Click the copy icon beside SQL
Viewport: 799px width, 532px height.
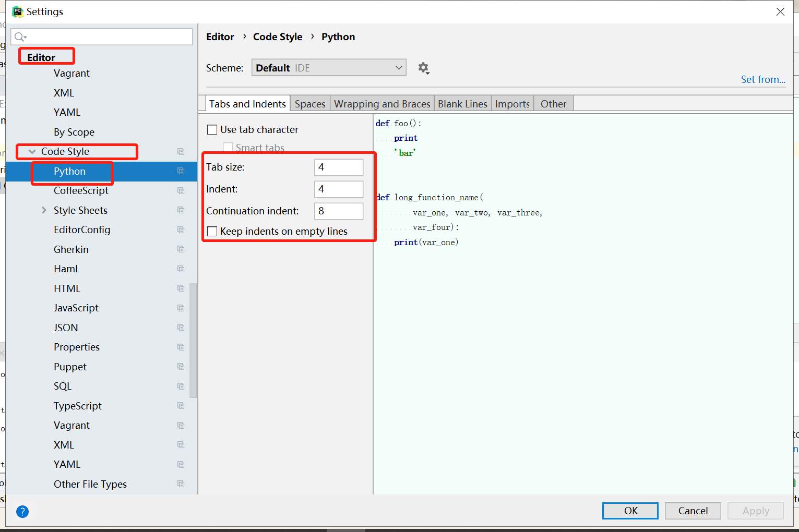point(181,386)
